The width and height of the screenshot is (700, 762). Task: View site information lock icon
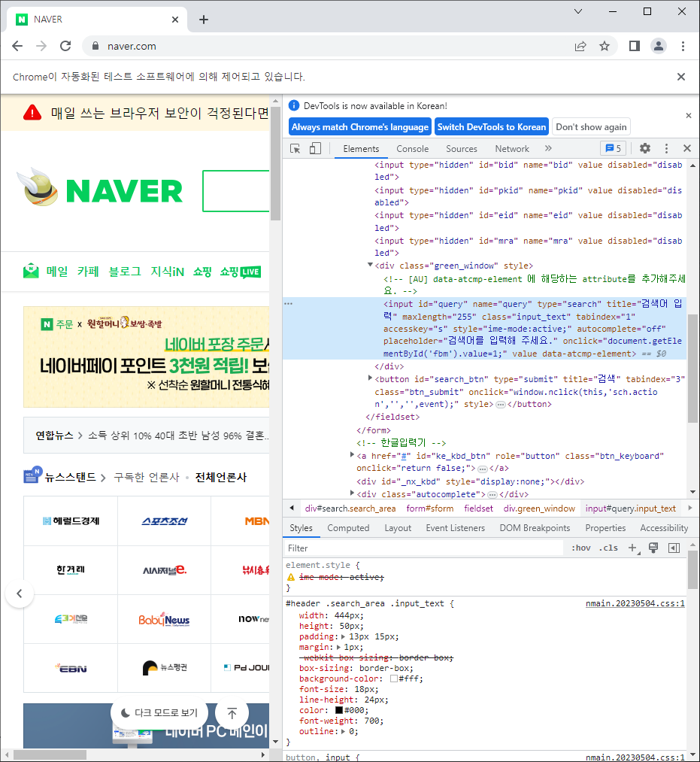(95, 46)
